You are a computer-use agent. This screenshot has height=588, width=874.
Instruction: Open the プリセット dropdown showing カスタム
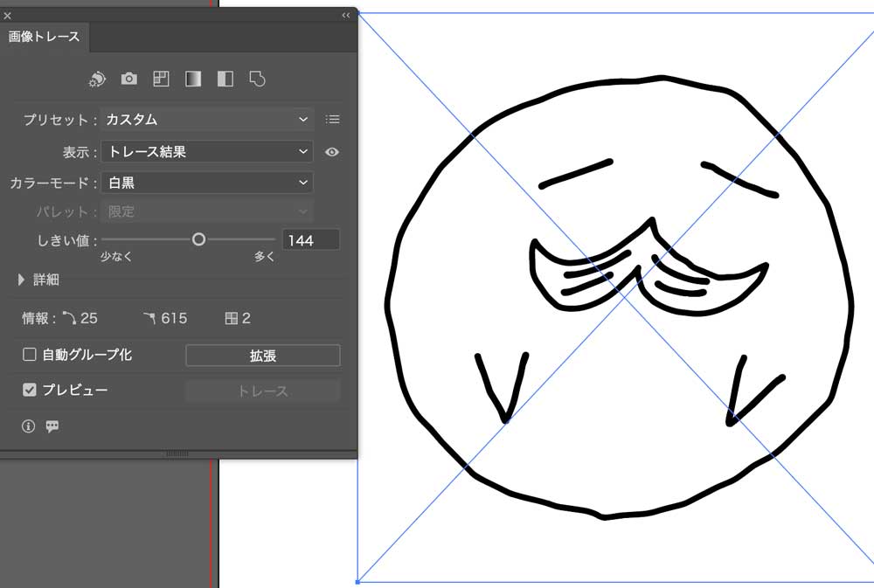pyautogui.click(x=207, y=120)
